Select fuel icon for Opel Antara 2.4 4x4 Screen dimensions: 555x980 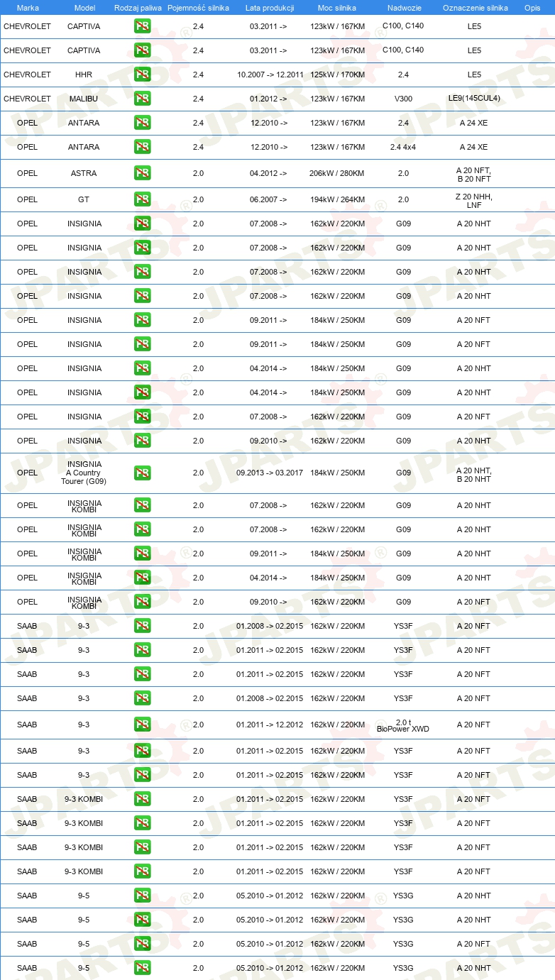coord(142,147)
